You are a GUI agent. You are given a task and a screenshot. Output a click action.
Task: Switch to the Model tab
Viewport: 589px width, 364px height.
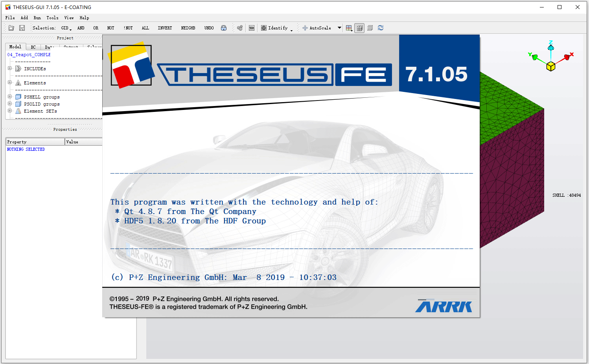(x=15, y=47)
